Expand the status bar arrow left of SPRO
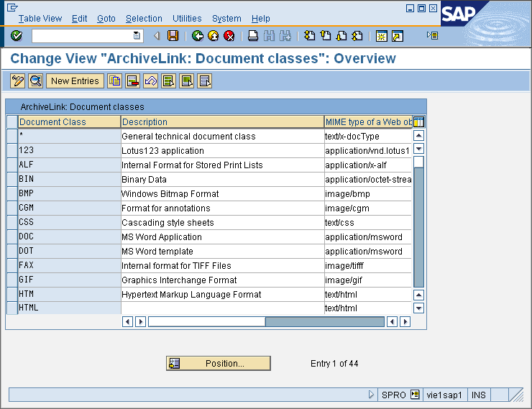The width and height of the screenshot is (532, 409). click(372, 395)
